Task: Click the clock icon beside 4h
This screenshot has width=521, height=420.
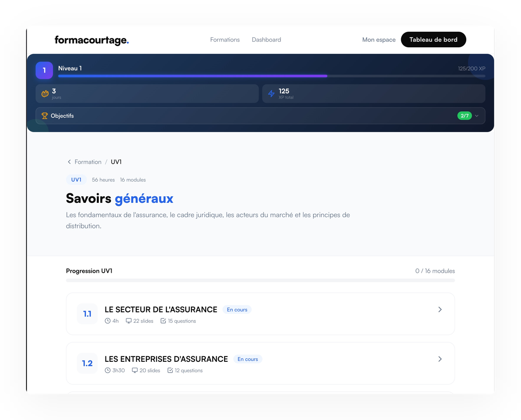Action: click(x=108, y=321)
